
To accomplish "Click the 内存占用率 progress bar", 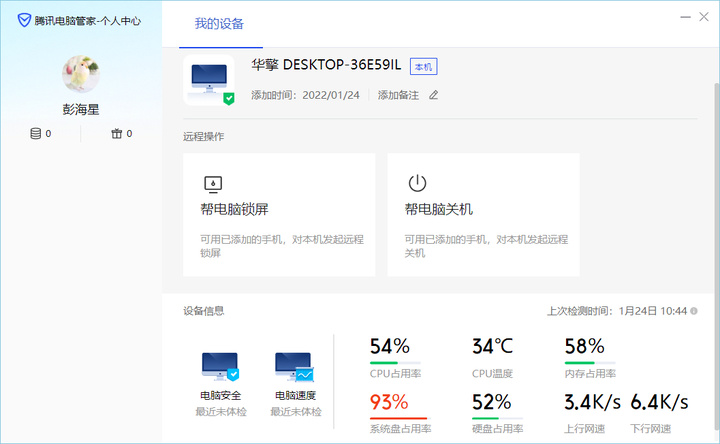I will 590,363.
